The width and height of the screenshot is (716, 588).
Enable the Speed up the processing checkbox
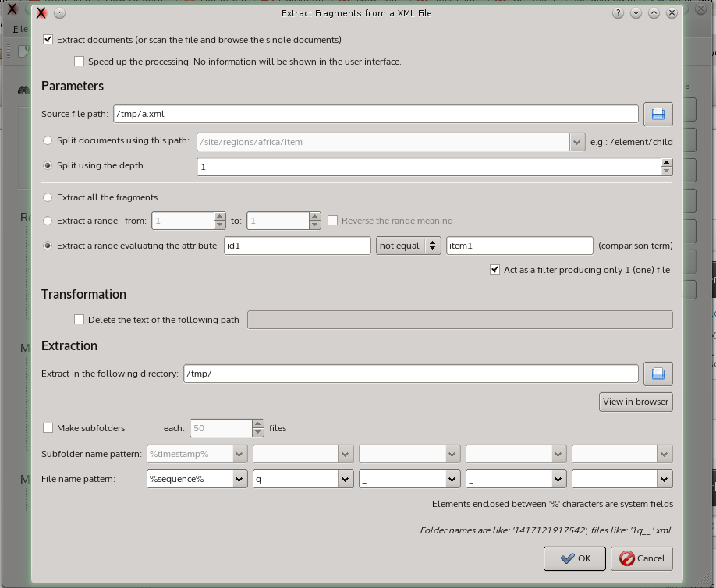[79, 61]
